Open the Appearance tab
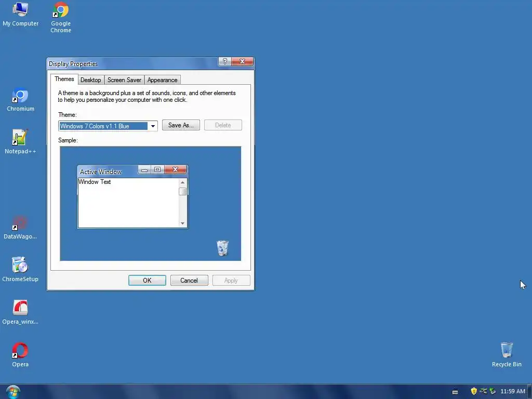532x399 pixels. 162,80
